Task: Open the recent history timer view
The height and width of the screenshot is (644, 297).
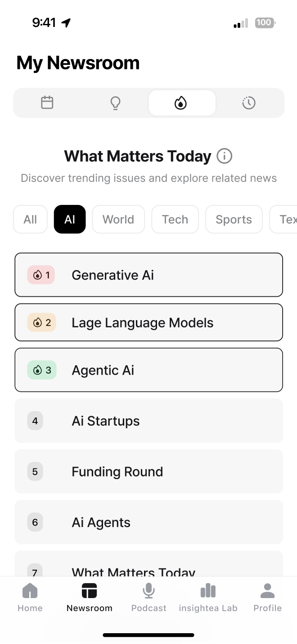Action: [x=248, y=103]
